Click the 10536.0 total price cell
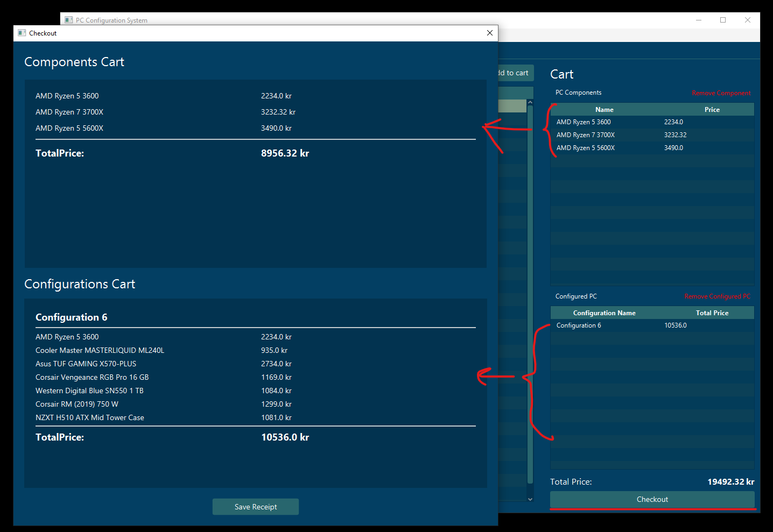The height and width of the screenshot is (532, 773). (676, 325)
